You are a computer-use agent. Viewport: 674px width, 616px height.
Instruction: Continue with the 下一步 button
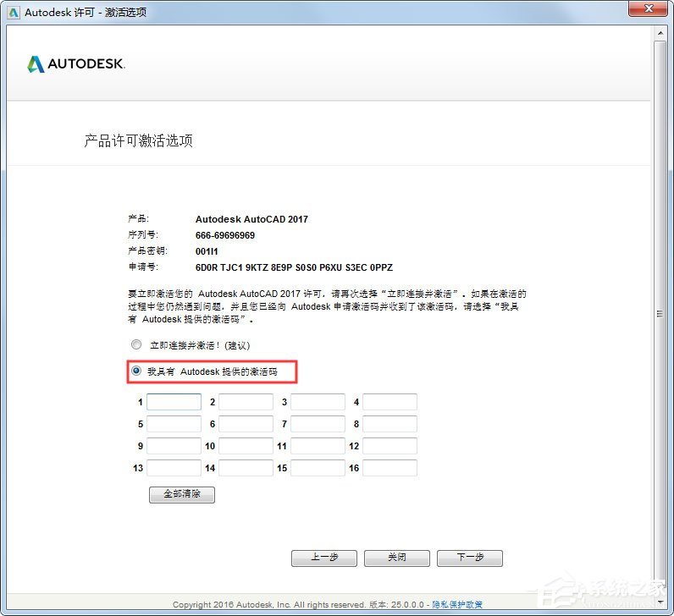click(x=469, y=558)
